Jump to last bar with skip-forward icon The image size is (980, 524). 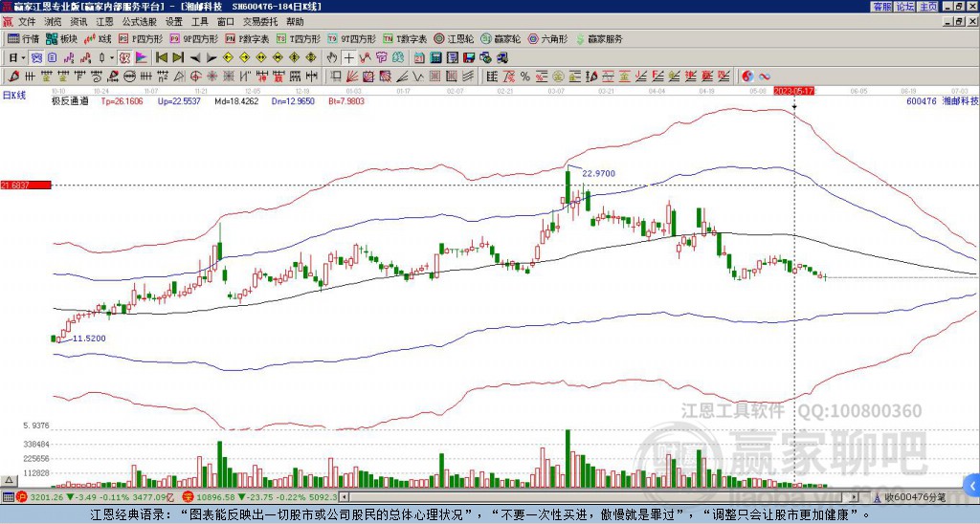pyautogui.click(x=178, y=57)
